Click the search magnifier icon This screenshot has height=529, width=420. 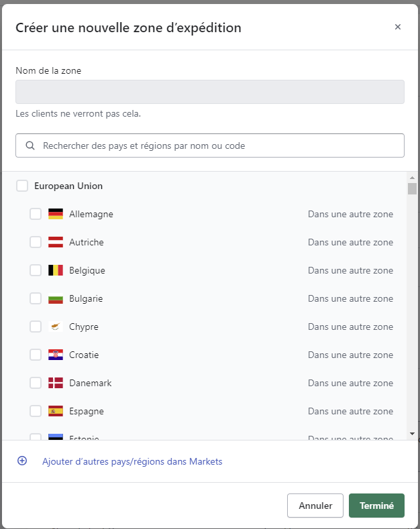(30, 145)
